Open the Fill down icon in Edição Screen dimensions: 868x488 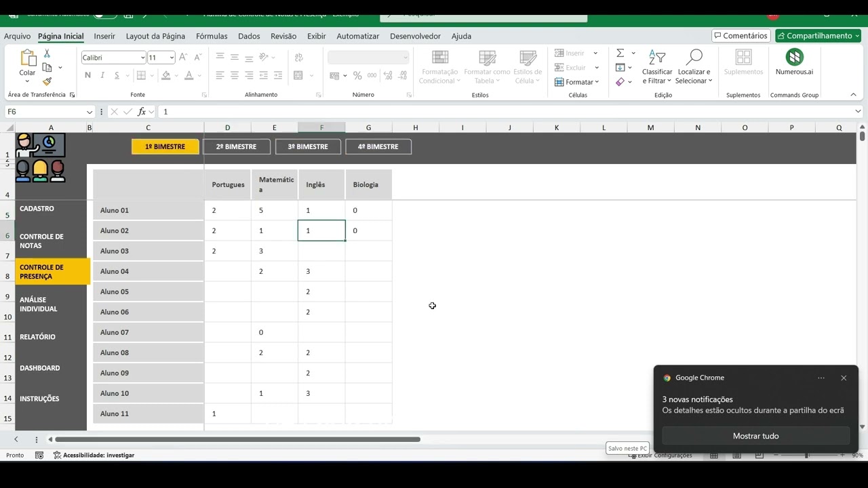(x=620, y=67)
